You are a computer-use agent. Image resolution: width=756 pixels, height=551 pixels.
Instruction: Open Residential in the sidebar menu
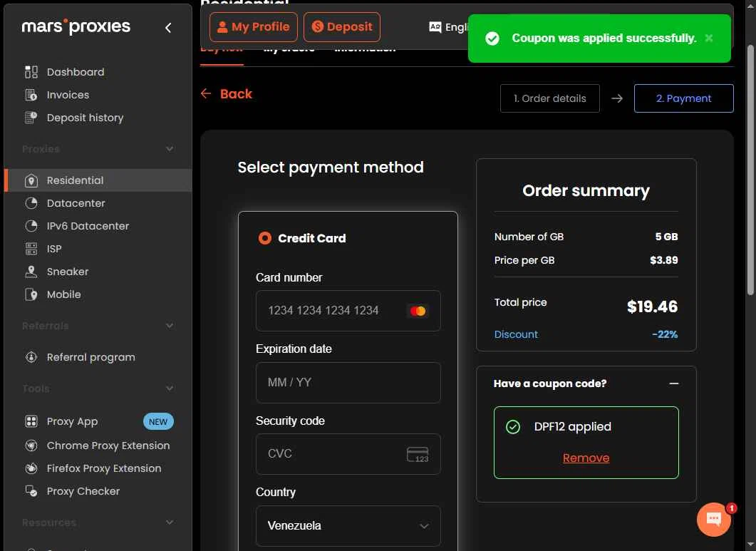pyautogui.click(x=98, y=180)
